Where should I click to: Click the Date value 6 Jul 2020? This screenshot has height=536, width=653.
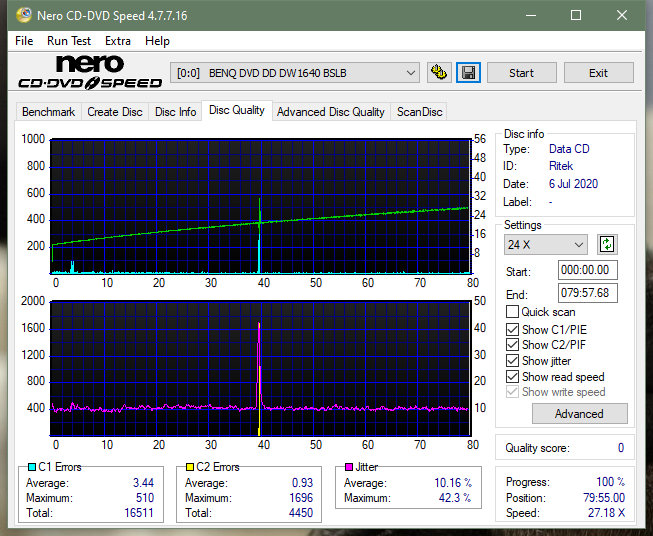[573, 184]
